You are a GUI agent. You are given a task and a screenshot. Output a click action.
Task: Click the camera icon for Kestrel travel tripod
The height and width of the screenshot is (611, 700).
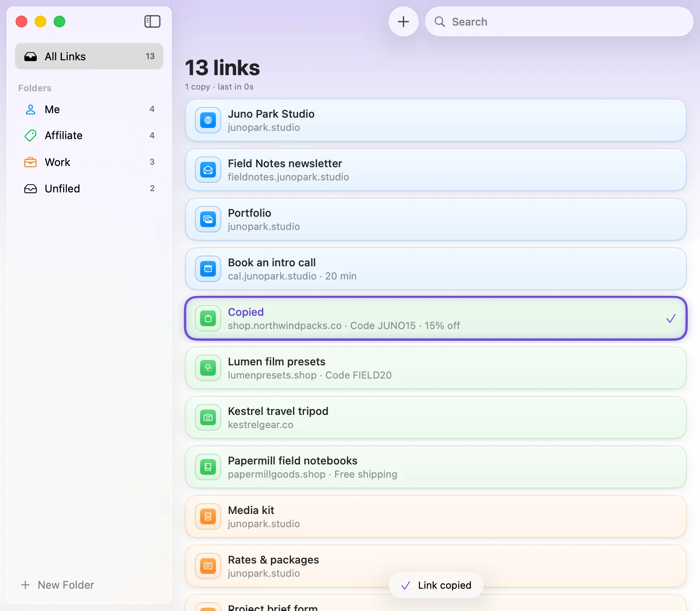click(208, 417)
